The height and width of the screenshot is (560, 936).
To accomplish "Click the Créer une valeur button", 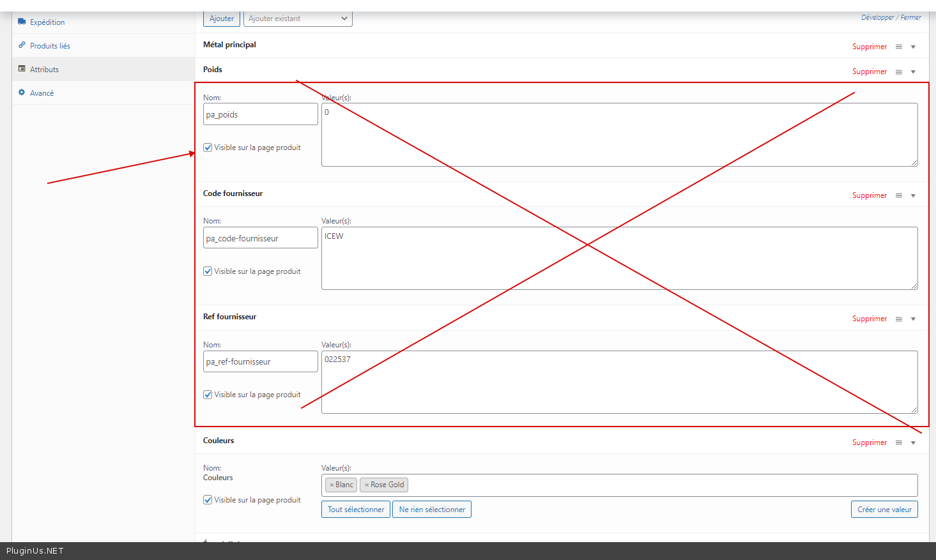I will 884,510.
